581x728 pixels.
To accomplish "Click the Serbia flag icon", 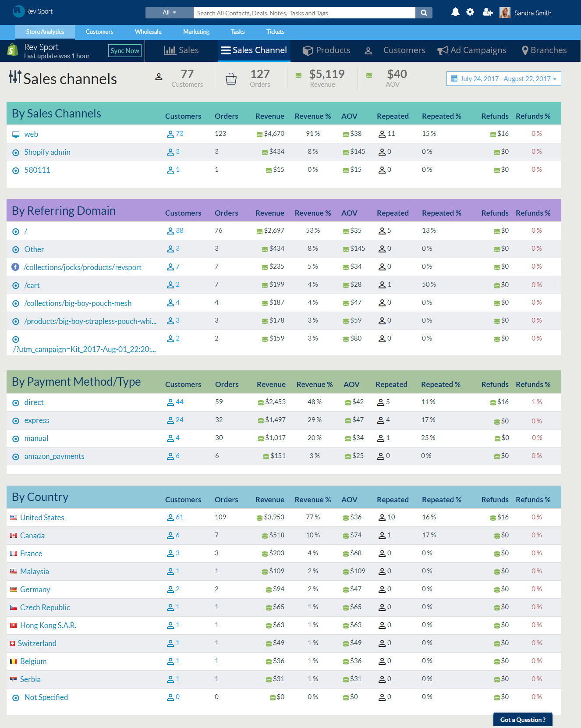I will click(14, 679).
